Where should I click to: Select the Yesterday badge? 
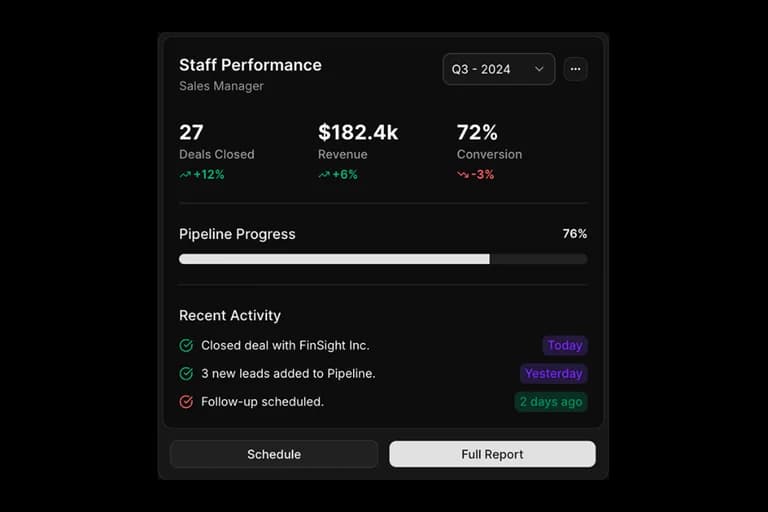click(x=553, y=374)
